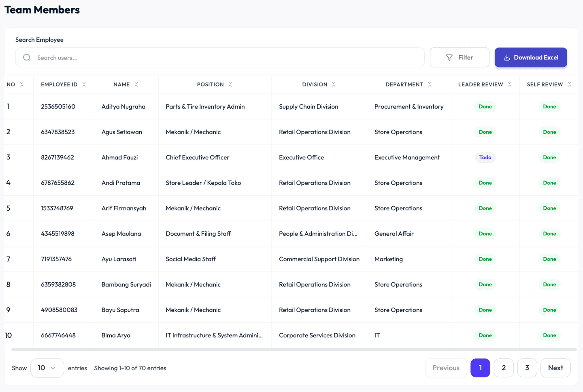Click People & Administration Di... division cell
This screenshot has height=392, width=583.
coord(318,233)
